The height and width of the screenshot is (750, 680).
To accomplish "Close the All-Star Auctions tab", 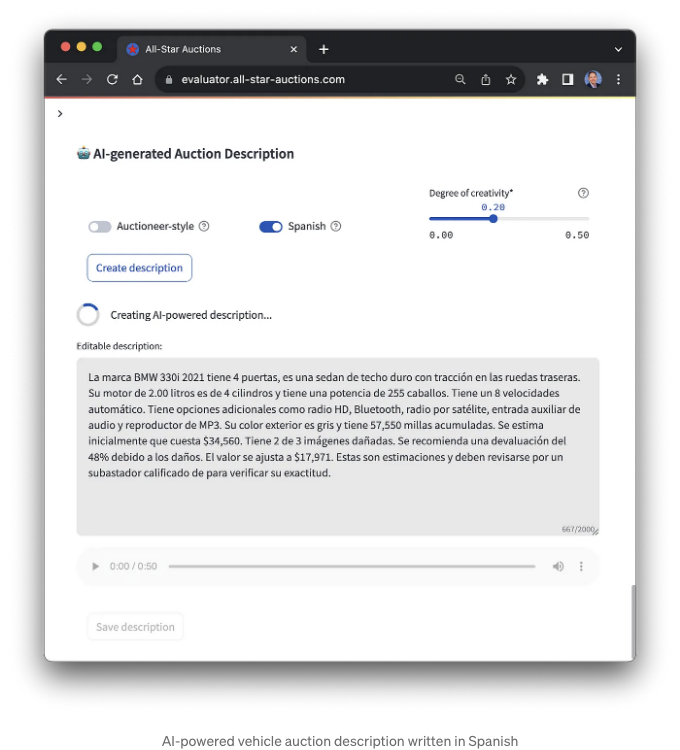I will 294,49.
